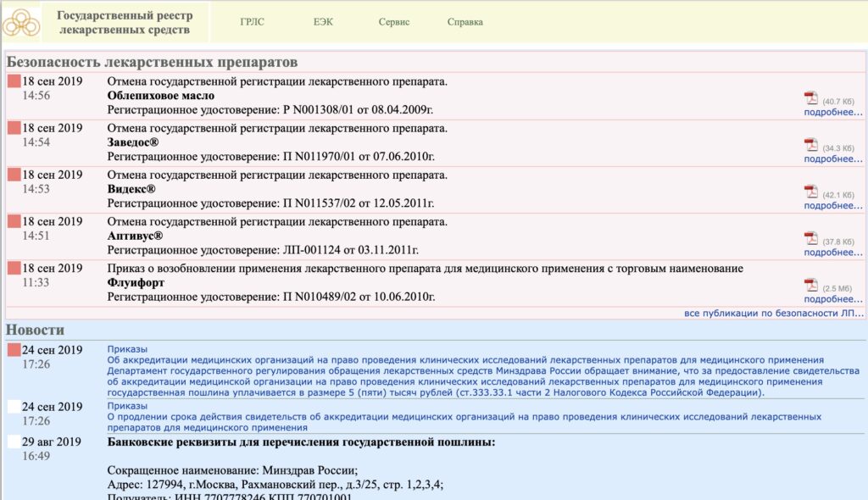Select the drug name 'Флуифорт'
868x500 pixels.
(x=136, y=282)
